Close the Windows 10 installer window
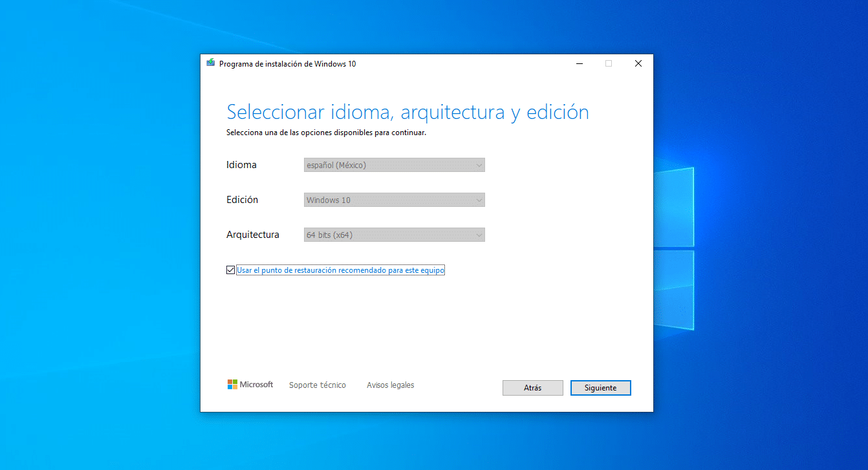The width and height of the screenshot is (868, 470). pos(638,63)
